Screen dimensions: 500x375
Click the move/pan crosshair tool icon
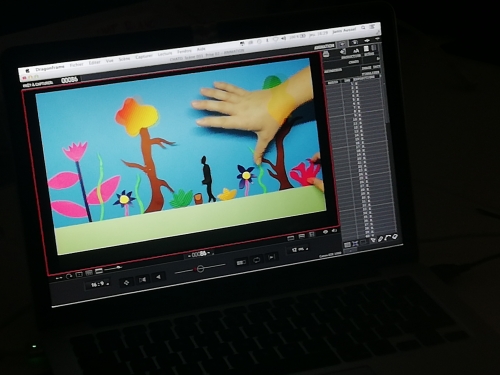click(126, 282)
